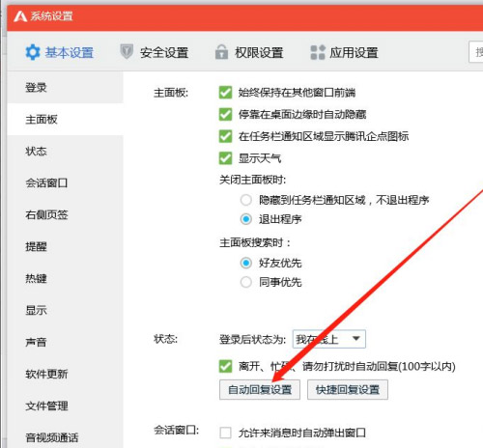Check 允许来消息时自动弹出窗口
This screenshot has height=448, width=483.
pyautogui.click(x=225, y=433)
